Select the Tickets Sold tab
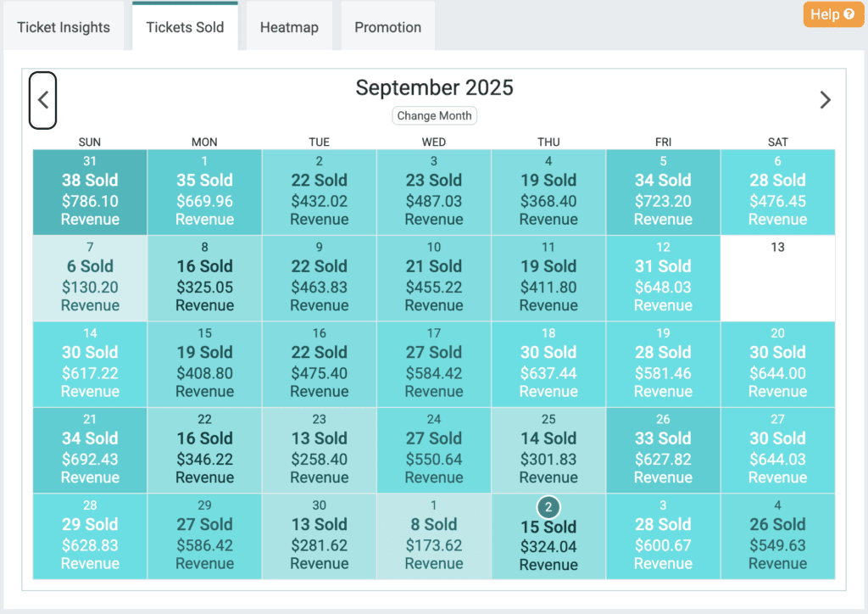 coord(185,27)
